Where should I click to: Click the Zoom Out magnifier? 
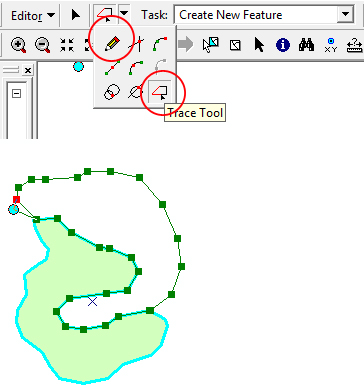[43, 45]
